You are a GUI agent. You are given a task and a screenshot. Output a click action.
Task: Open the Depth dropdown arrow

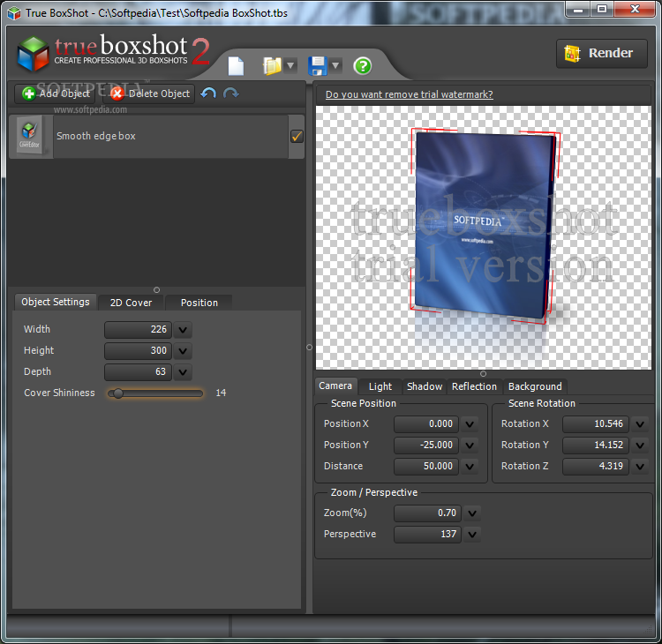(183, 371)
